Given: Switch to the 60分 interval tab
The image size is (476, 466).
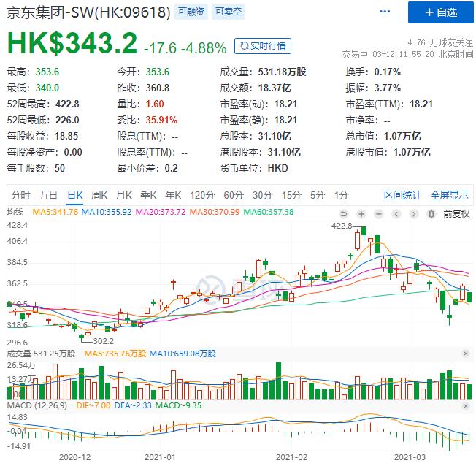Looking at the screenshot, I should coord(234,195).
